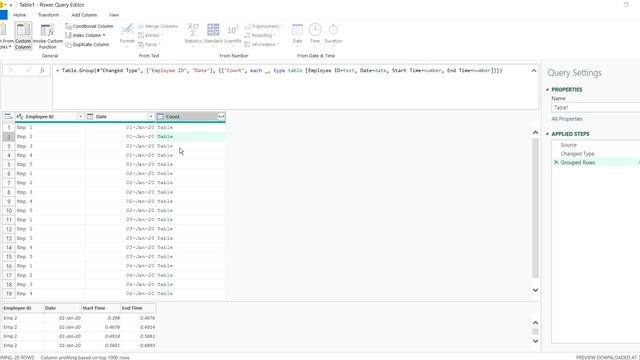The height and width of the screenshot is (360, 640).
Task: Open the View tab
Action: pyautogui.click(x=114, y=15)
